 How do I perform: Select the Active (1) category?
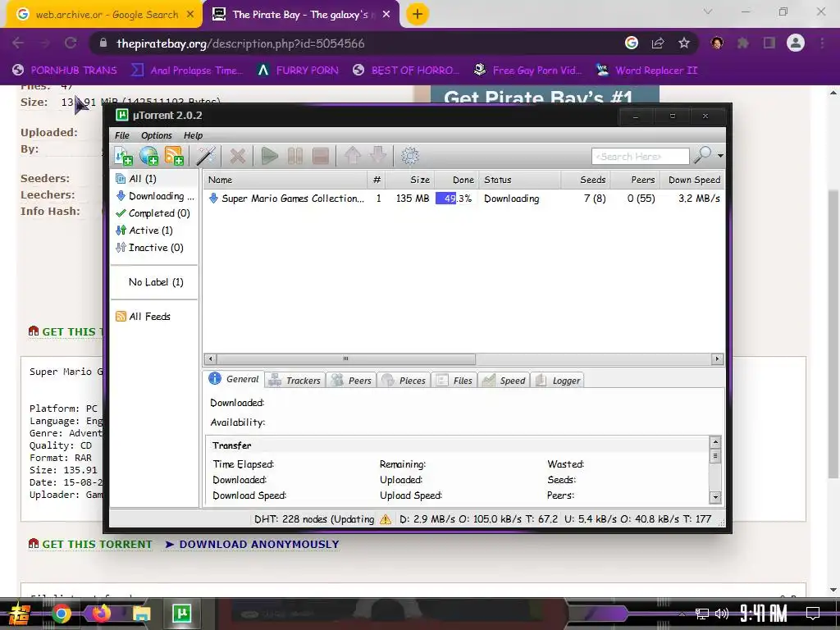tap(144, 231)
